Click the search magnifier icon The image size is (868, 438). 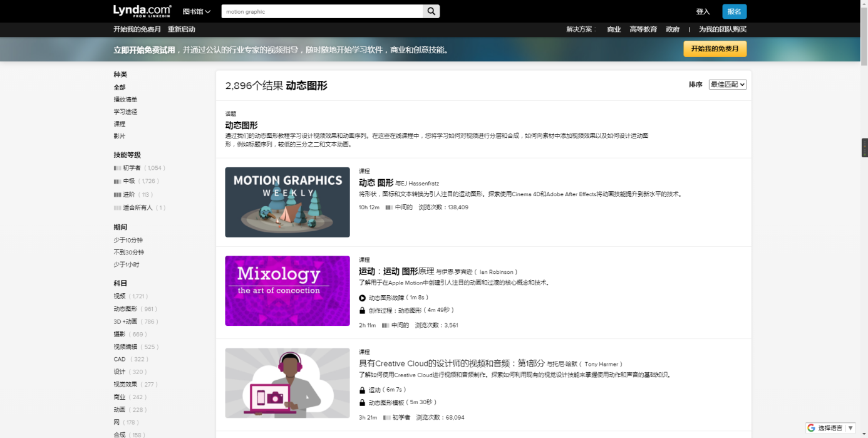[431, 11]
